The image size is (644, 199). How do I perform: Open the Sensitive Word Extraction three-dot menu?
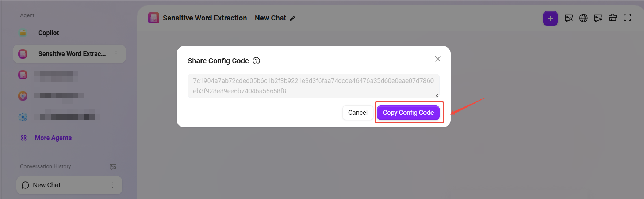[x=116, y=54]
